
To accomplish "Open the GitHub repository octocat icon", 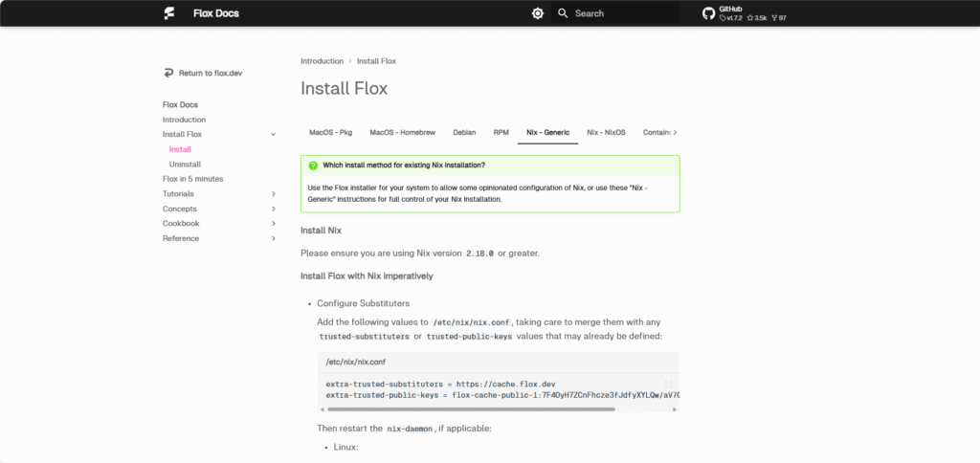I will coord(708,13).
